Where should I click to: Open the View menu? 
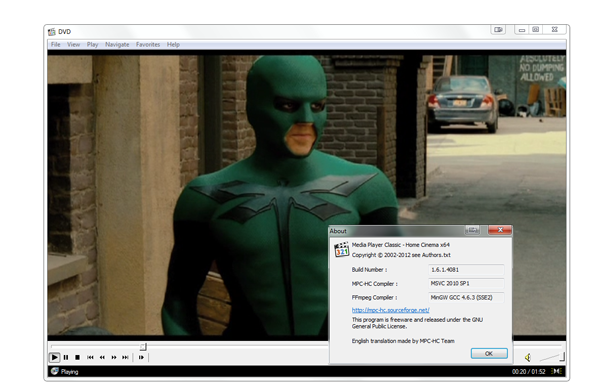pos(73,44)
